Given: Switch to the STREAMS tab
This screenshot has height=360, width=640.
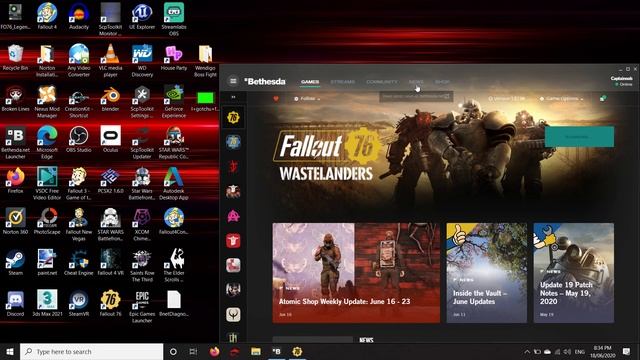Looking at the screenshot, I should (342, 82).
